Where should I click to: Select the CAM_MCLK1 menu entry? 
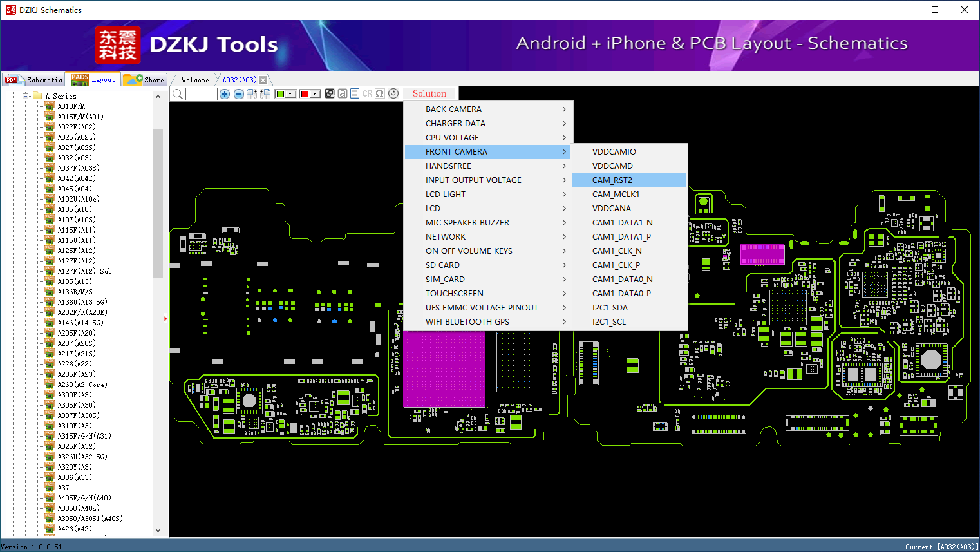[x=629, y=195]
